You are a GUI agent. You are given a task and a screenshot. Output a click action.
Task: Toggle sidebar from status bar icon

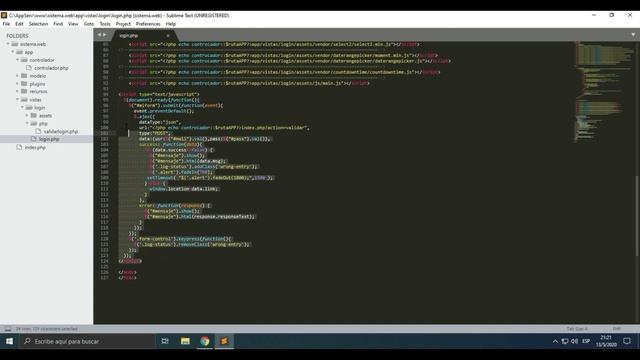[8, 329]
